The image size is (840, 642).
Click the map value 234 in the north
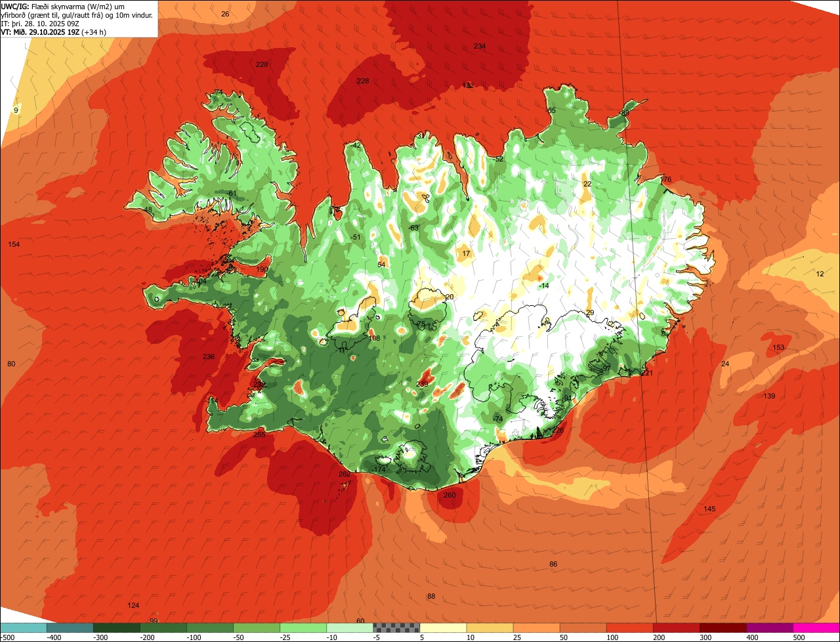(x=480, y=46)
